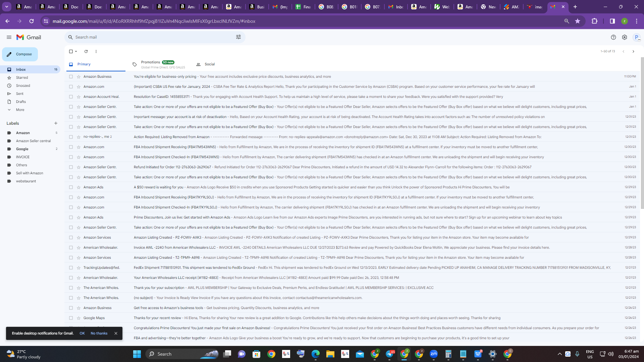644x362 pixels.
Task: Select checkbox for Amazon Business business-only pricing email
Action: coord(71,76)
